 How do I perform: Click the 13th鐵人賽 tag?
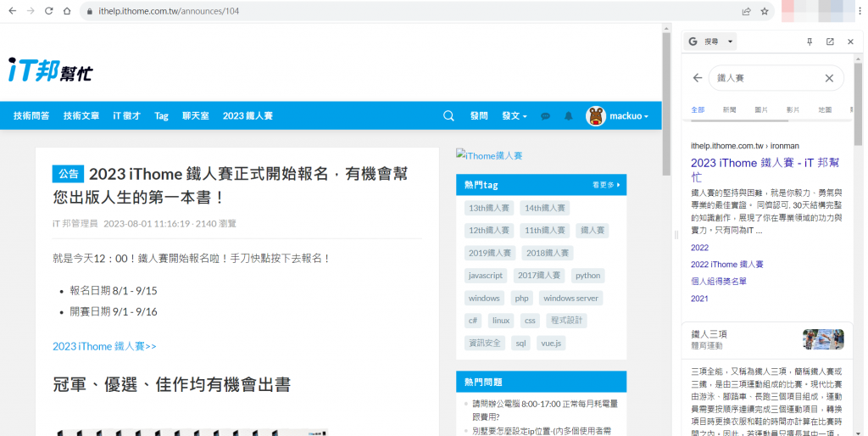(489, 208)
